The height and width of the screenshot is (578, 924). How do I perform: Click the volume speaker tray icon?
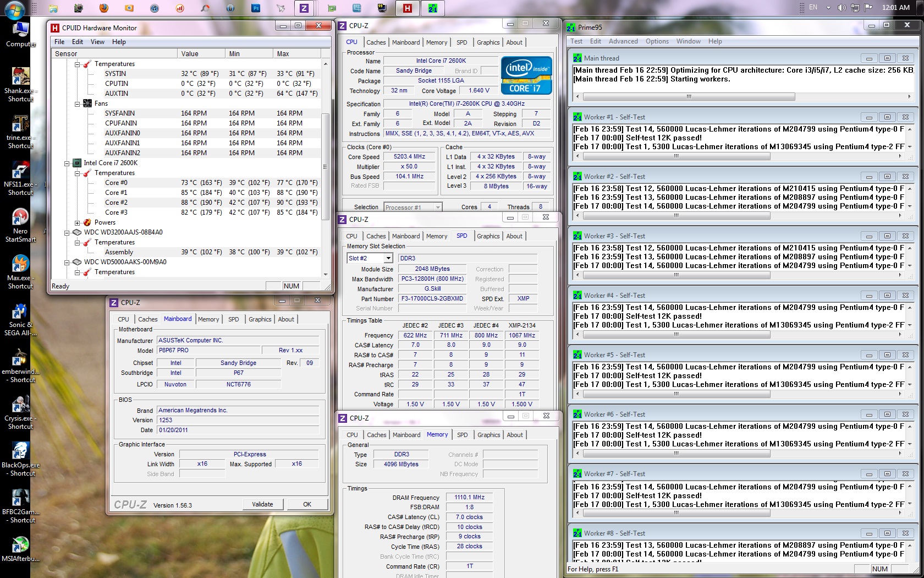pos(841,8)
